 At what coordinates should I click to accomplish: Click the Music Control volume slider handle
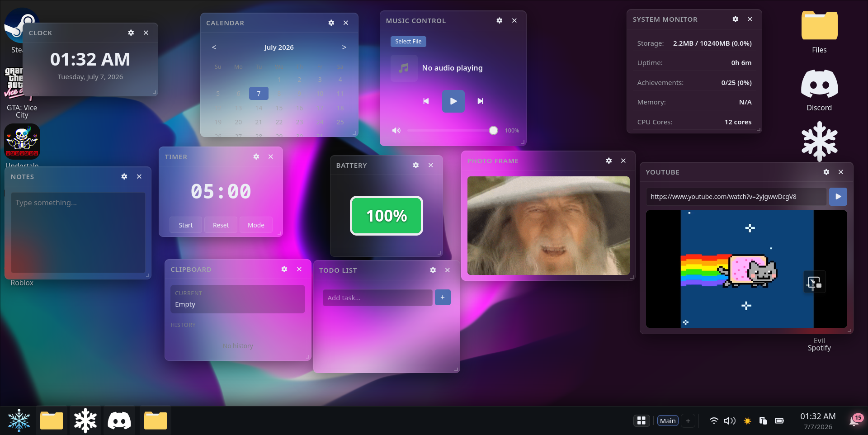pos(493,131)
